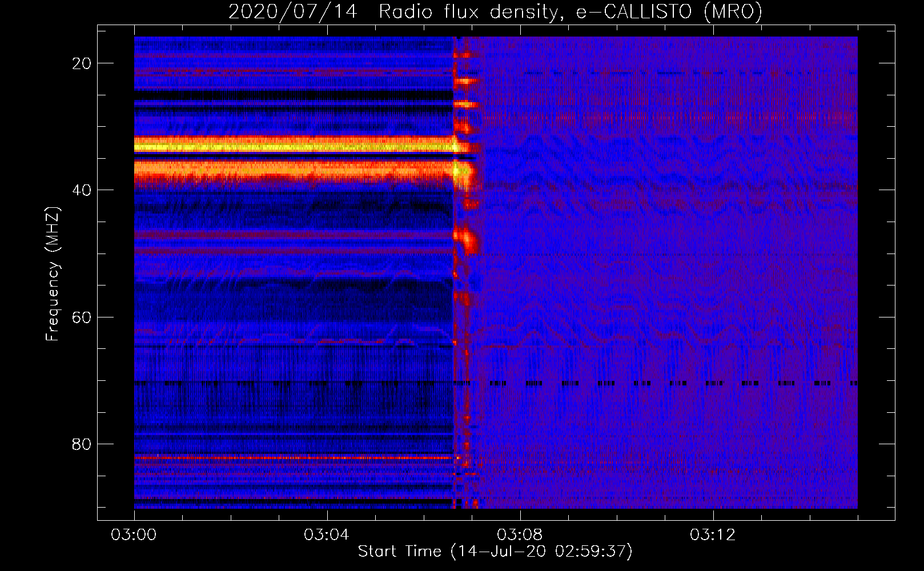Screen dimensions: 924x571
Task: Click the 03:08 time tick label
Action: pos(520,535)
